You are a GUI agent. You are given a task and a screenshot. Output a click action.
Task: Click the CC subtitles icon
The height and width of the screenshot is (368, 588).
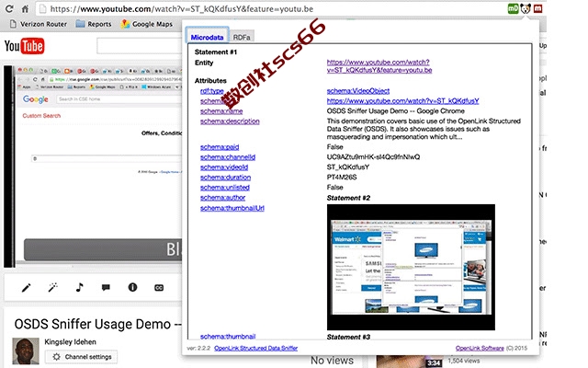pos(159,288)
